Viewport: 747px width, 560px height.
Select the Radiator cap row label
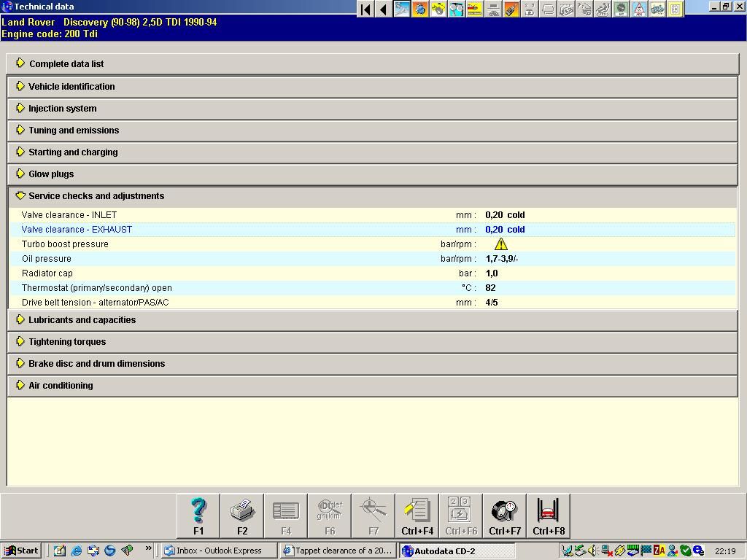(47, 273)
